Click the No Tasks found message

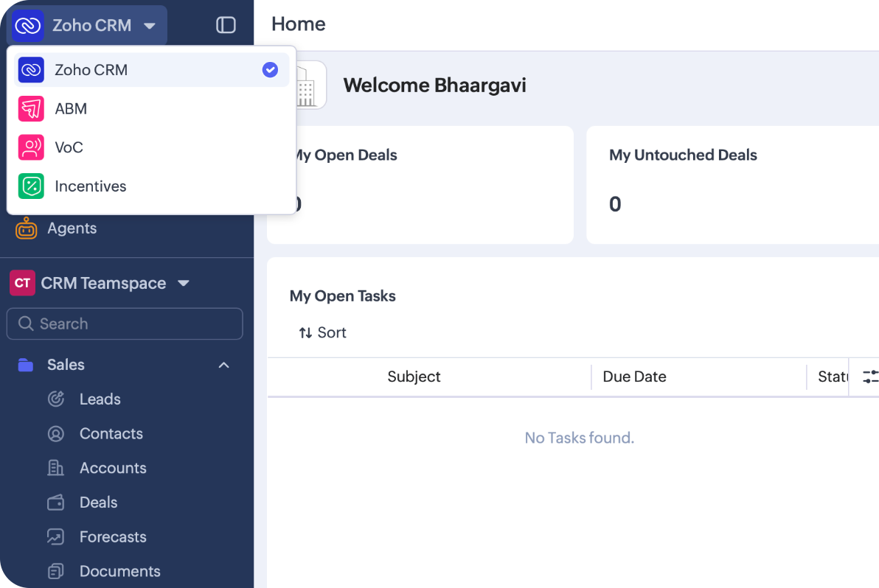(579, 438)
